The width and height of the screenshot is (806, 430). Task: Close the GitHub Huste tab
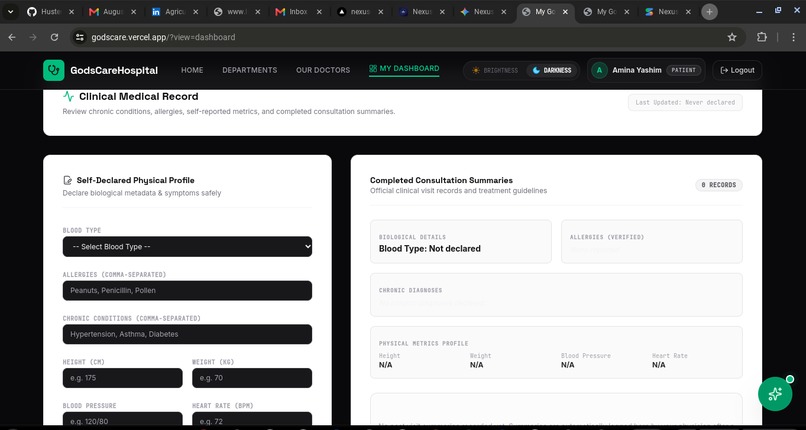71,12
